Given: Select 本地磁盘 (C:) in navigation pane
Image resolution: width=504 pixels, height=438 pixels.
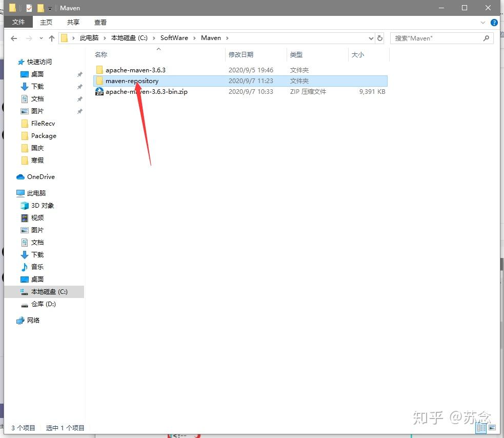Looking at the screenshot, I should point(45,292).
